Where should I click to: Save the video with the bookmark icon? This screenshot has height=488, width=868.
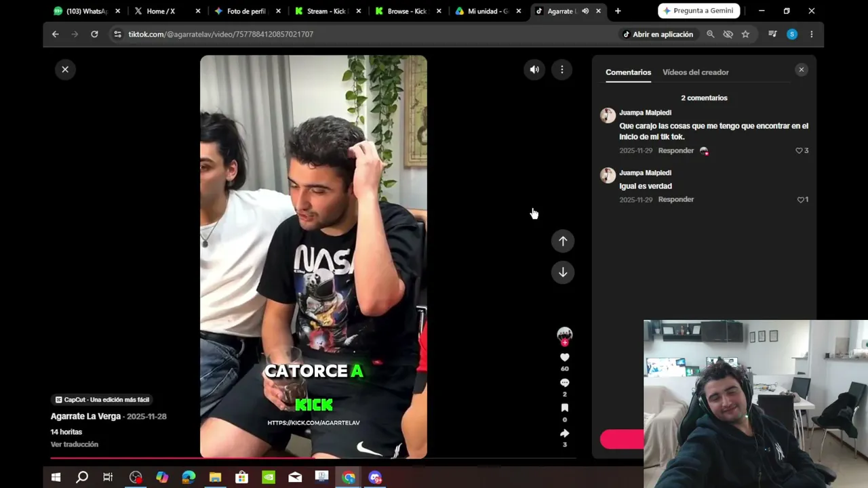pyautogui.click(x=564, y=408)
